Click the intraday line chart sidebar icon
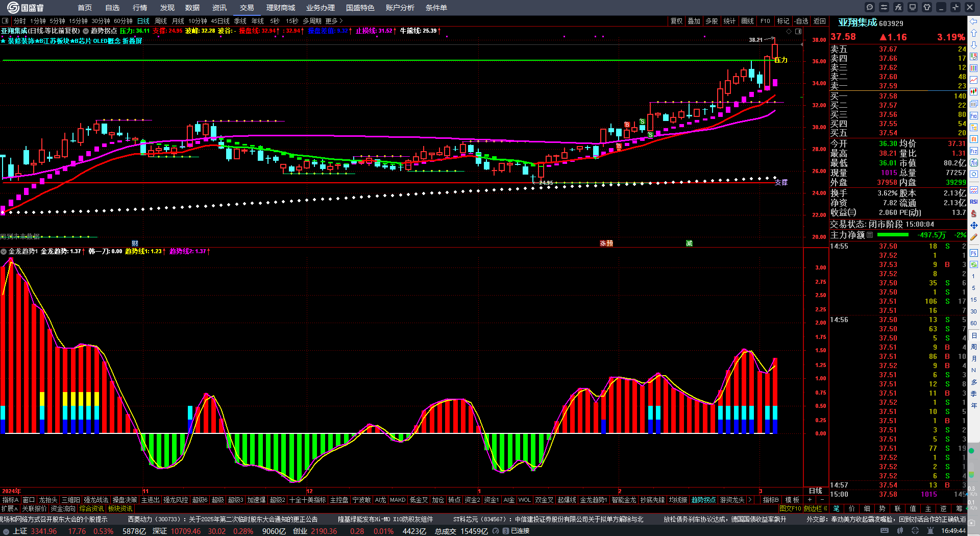Image resolution: width=980 pixels, height=536 pixels. [x=974, y=80]
